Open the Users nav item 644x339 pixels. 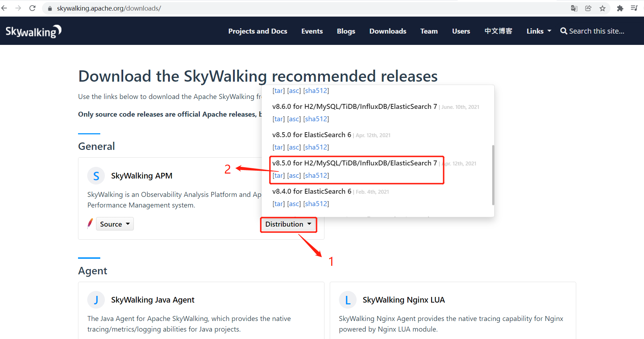461,31
